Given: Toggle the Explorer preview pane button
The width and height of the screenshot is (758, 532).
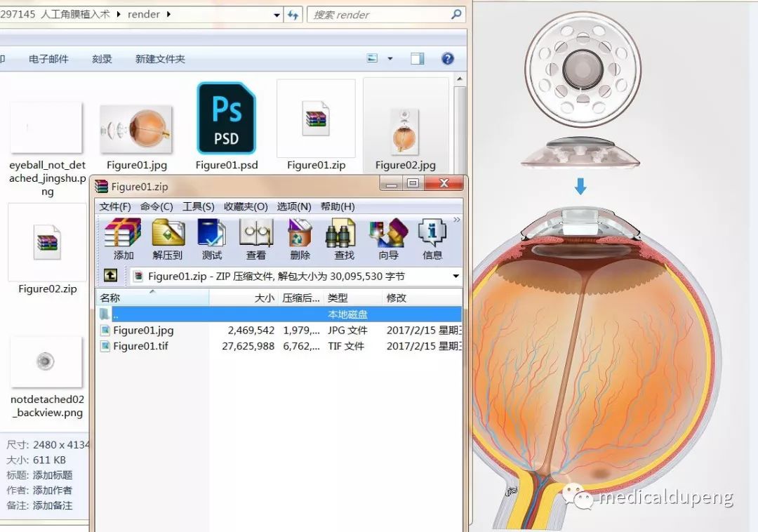Looking at the screenshot, I should 418,59.
